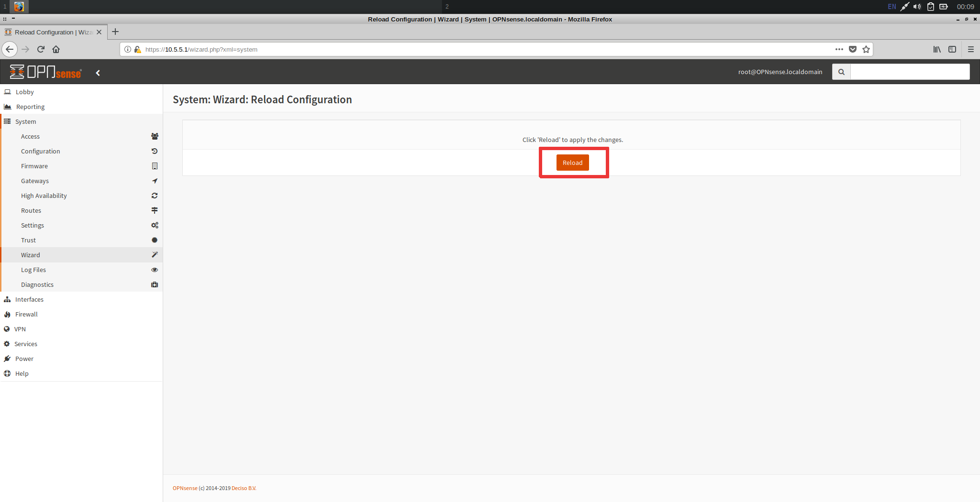Click the users icon next to Access
980x502 pixels.
(x=155, y=136)
